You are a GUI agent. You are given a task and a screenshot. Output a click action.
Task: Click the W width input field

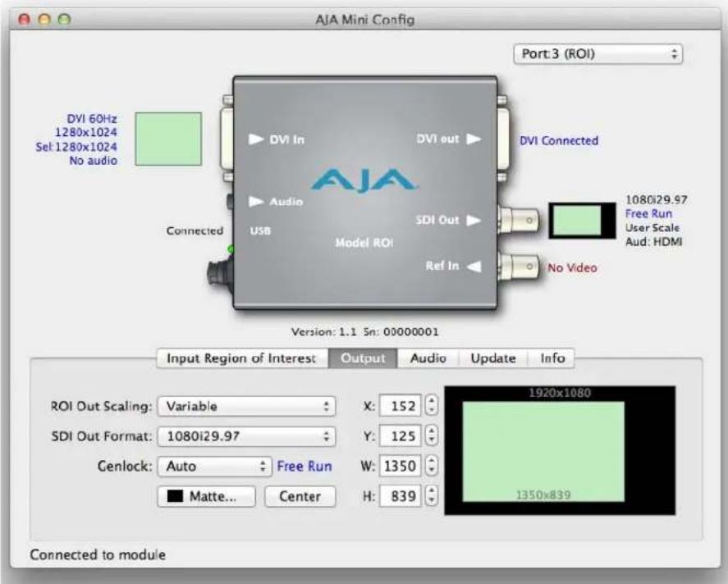[x=401, y=466]
